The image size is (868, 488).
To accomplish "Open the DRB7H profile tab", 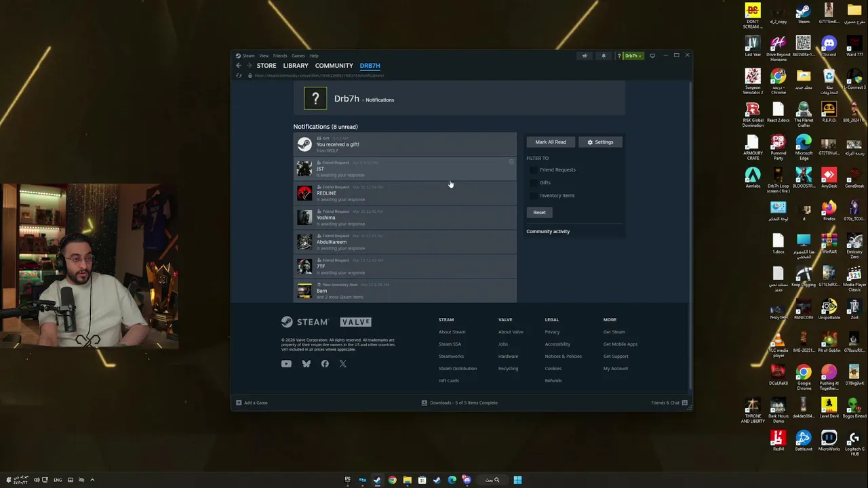I will click(370, 66).
